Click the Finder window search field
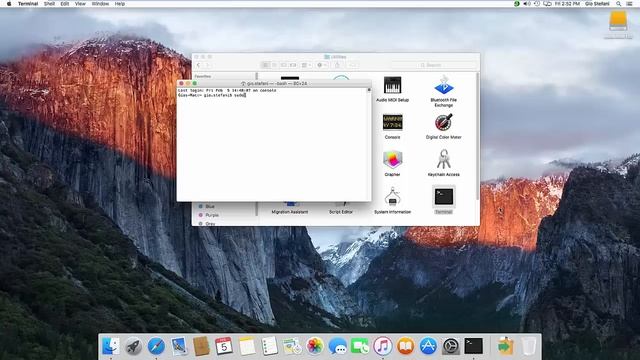Image resolution: width=640 pixels, height=360 pixels. pyautogui.click(x=433, y=65)
